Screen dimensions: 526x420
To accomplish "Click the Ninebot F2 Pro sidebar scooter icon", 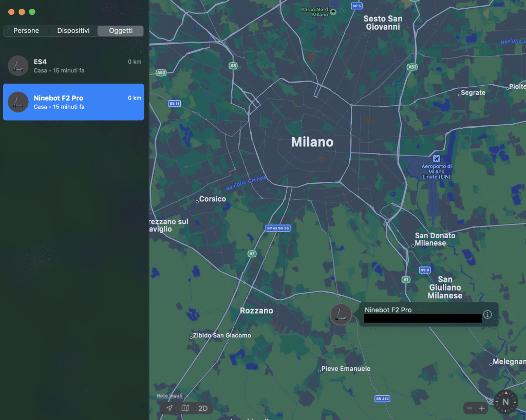I will 18,102.
